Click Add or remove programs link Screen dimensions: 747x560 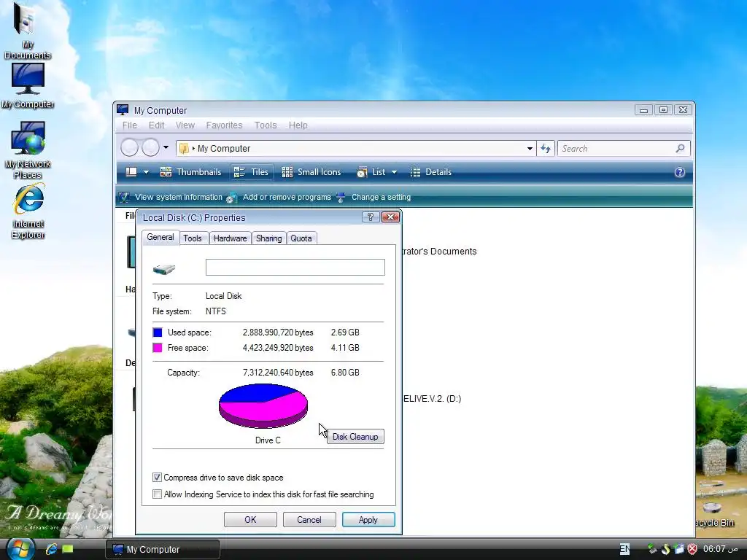click(287, 197)
